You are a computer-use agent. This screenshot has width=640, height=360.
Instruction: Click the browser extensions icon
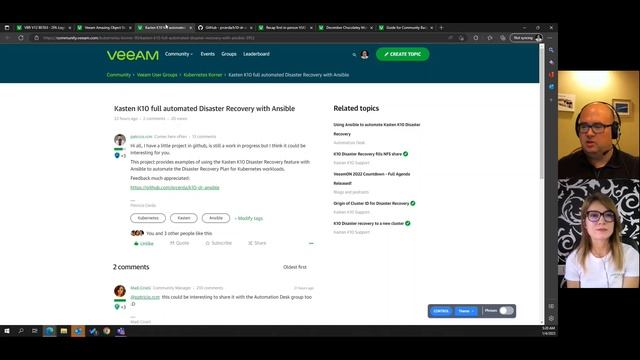tap(476, 38)
